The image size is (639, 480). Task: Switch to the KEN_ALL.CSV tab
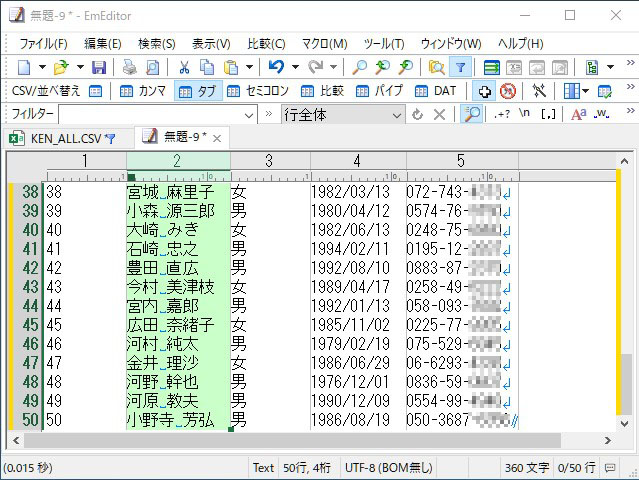[68, 139]
